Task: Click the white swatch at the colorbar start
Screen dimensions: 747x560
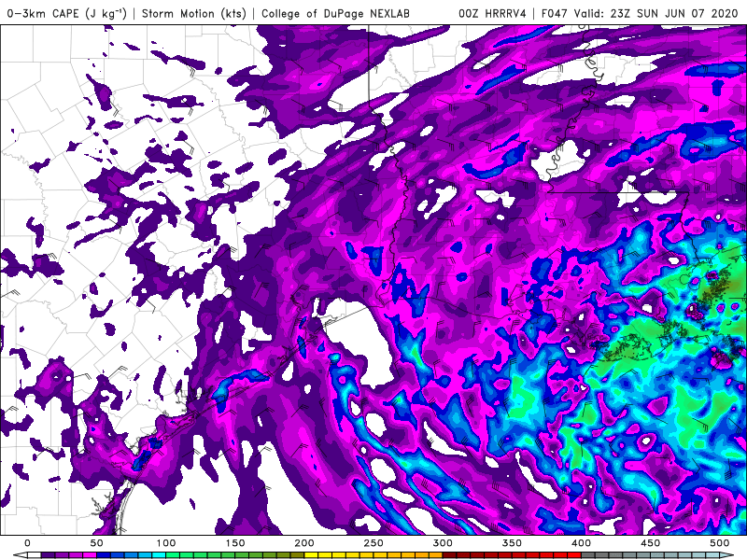Action: pyautogui.click(x=35, y=555)
